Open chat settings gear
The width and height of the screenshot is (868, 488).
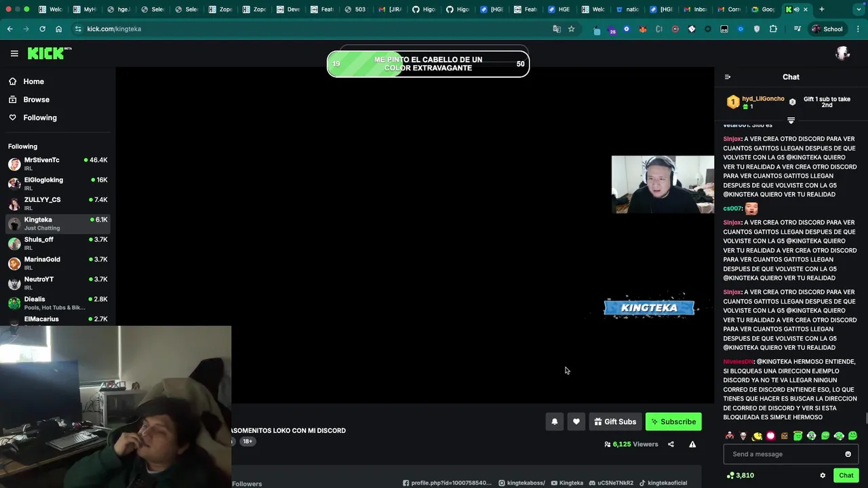[823, 476]
